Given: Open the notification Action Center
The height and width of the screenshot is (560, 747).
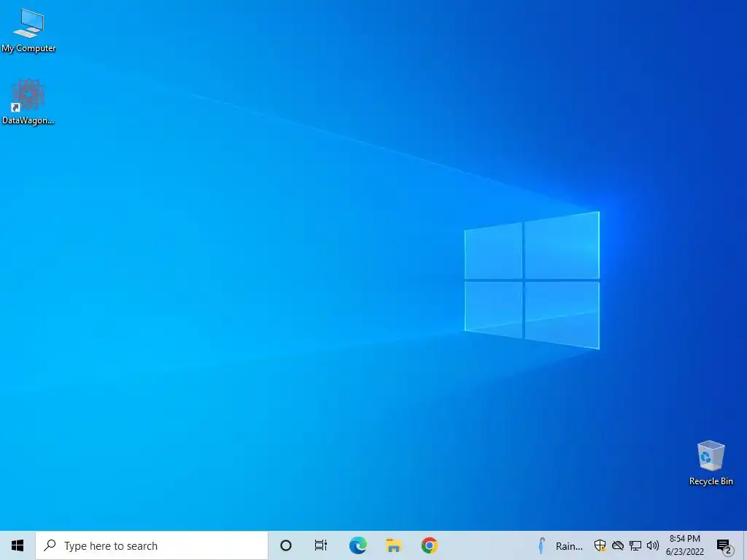Looking at the screenshot, I should coord(724,545).
